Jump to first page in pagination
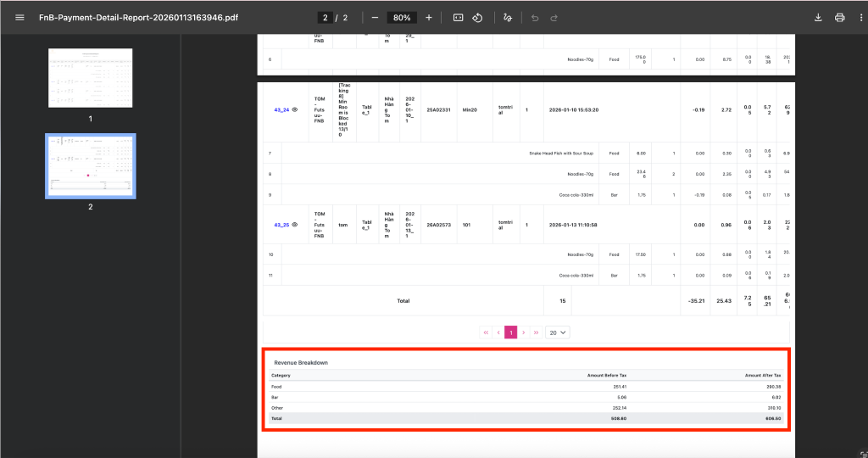Viewport: 868px width, 458px height. point(486,332)
